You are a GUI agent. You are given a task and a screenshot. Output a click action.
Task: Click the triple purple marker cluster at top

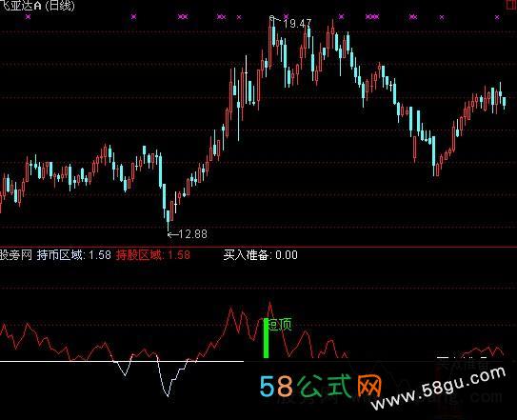click(372, 16)
